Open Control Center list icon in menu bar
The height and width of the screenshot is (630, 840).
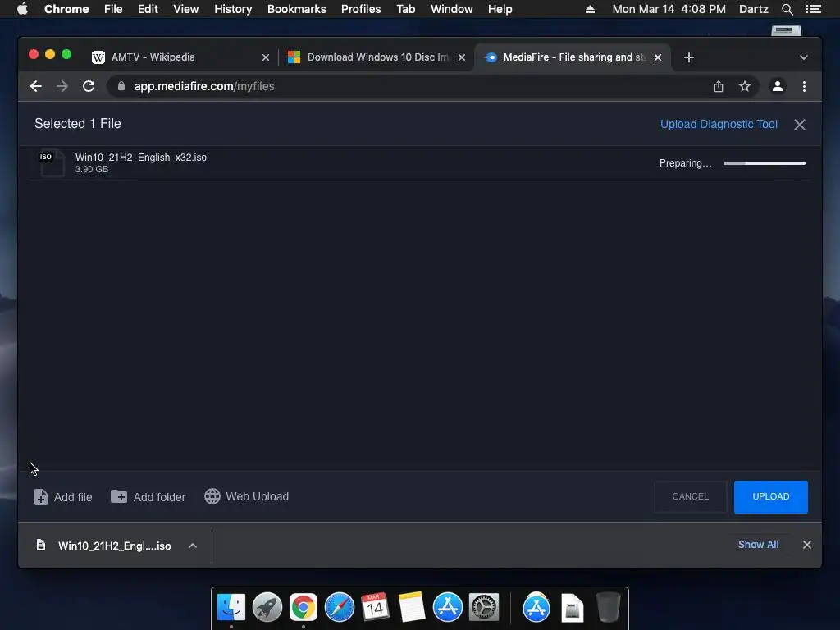pos(813,9)
